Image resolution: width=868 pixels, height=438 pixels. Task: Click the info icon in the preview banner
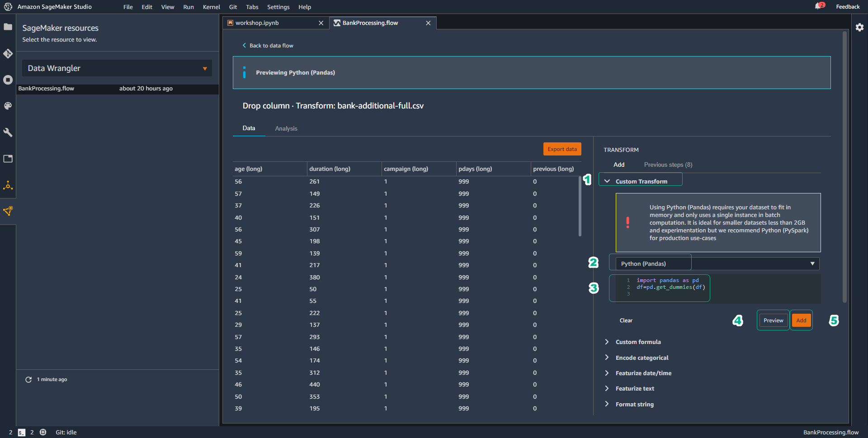click(x=244, y=72)
